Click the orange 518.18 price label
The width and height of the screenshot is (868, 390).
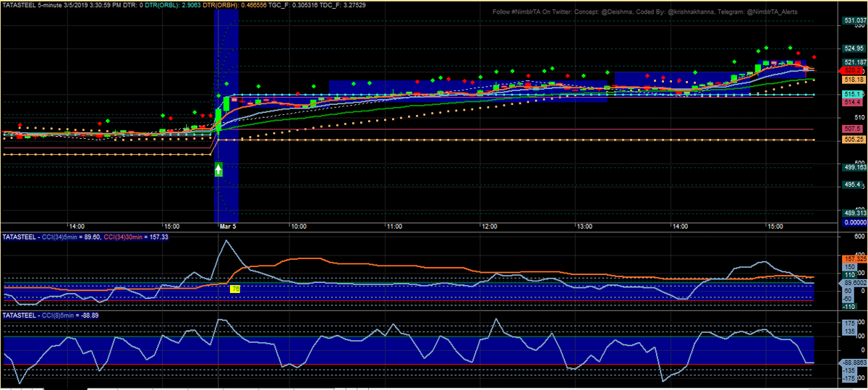tap(853, 79)
